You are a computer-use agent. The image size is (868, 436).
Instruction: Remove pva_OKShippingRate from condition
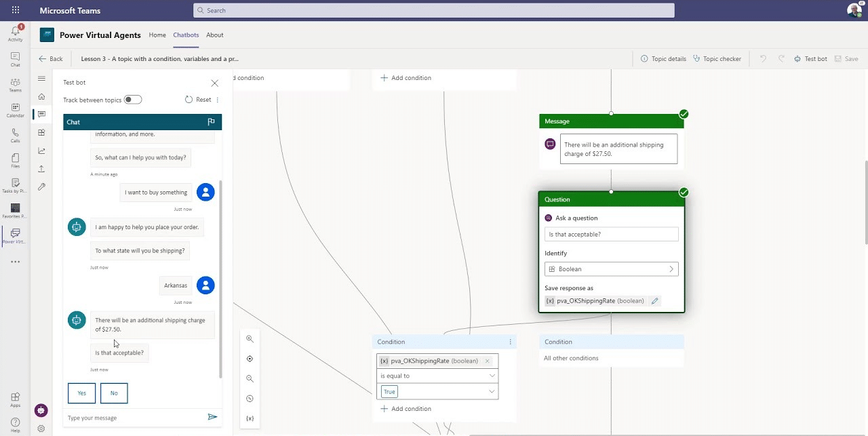(487, 361)
